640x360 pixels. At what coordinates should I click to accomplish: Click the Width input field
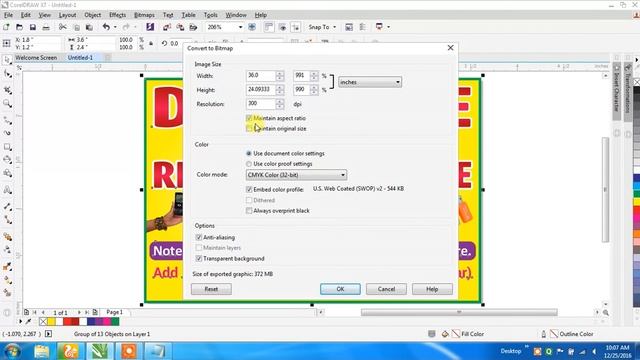click(261, 76)
